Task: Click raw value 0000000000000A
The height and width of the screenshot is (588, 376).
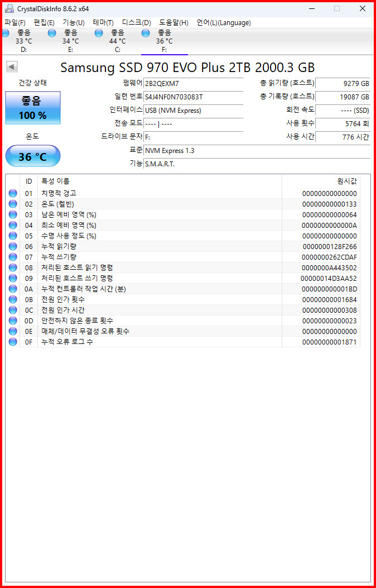Action: pyautogui.click(x=329, y=226)
